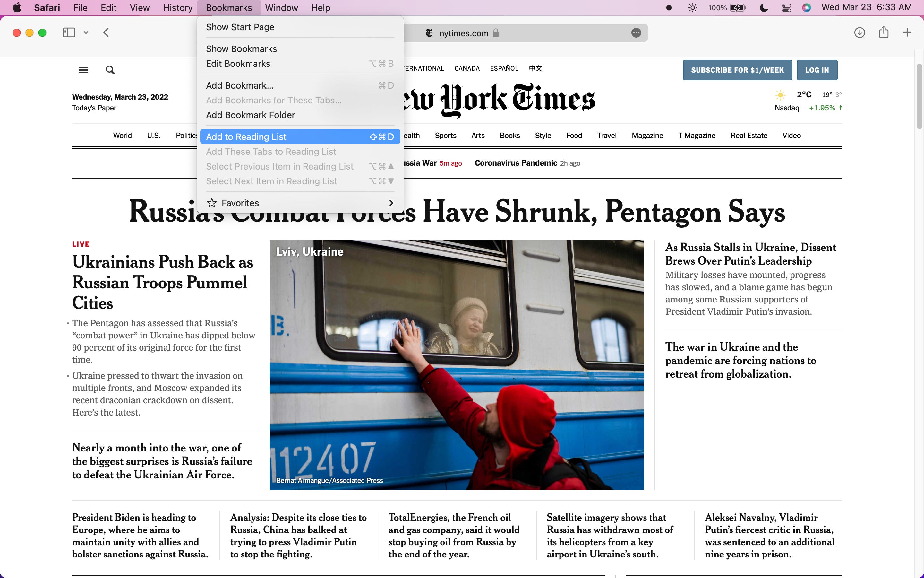The image size is (924, 578).
Task: Open the Video section
Action: 791,135
